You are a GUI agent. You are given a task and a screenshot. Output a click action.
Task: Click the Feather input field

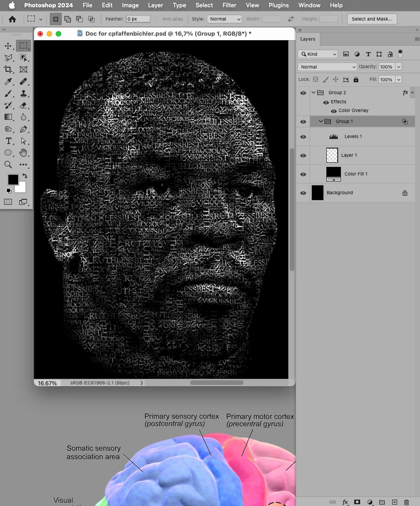pos(138,19)
